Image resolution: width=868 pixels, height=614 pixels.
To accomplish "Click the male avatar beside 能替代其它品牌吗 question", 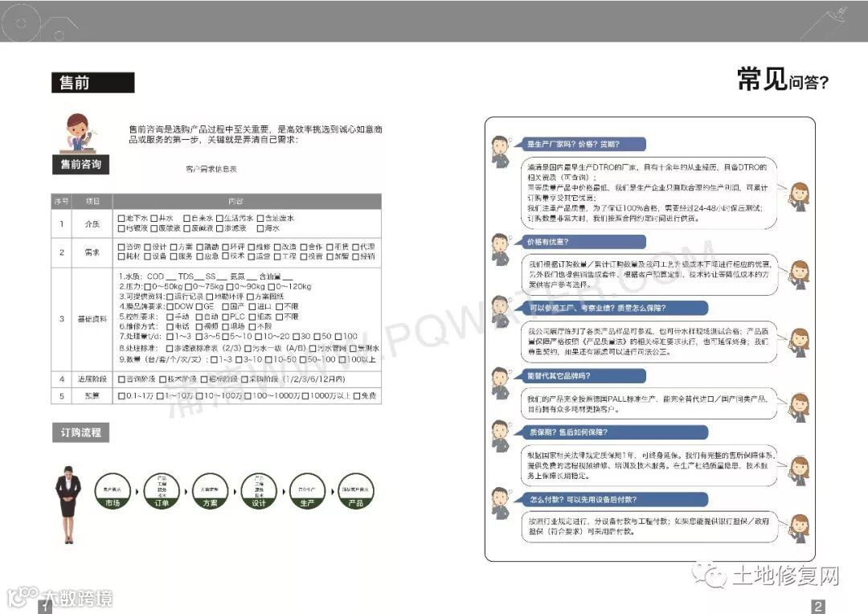I will (501, 383).
